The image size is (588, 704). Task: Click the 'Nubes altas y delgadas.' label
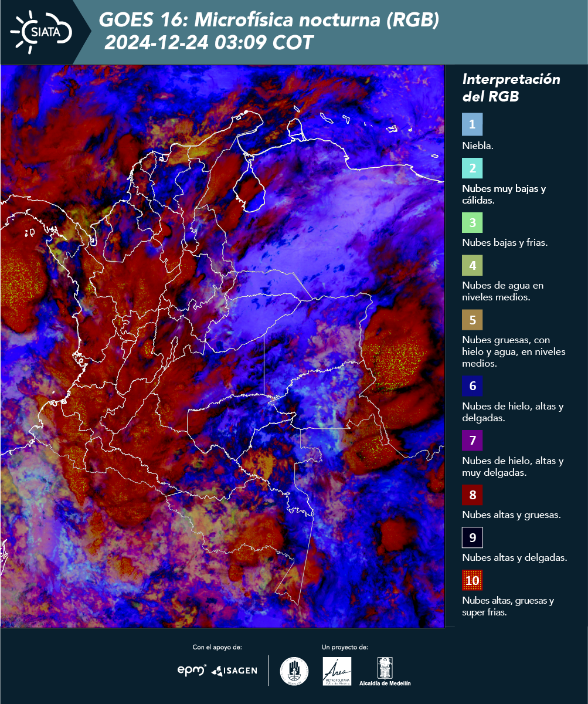click(x=515, y=557)
